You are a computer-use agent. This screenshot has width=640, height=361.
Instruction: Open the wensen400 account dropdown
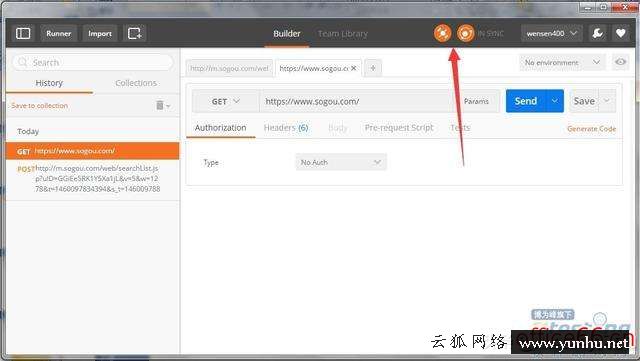tap(551, 33)
